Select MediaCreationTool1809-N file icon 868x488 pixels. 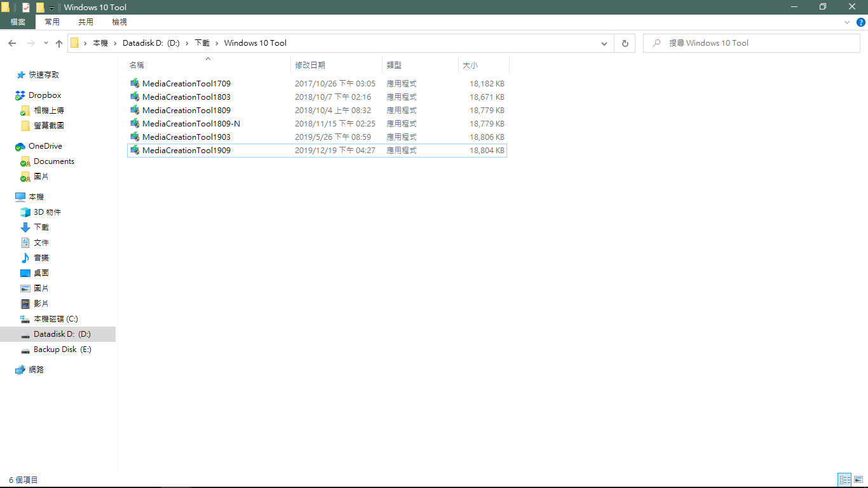pyautogui.click(x=135, y=123)
